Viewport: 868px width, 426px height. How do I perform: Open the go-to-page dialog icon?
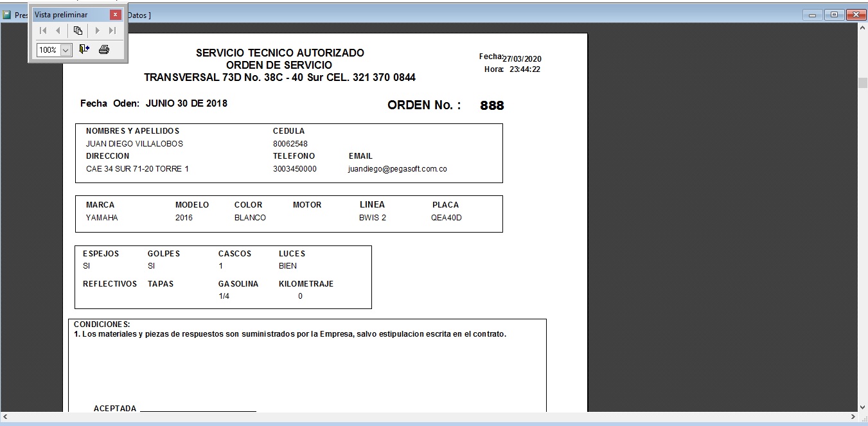point(78,30)
